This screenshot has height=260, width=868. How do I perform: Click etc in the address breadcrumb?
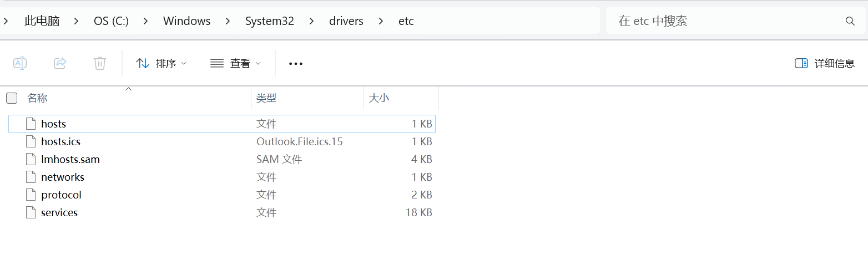406,21
